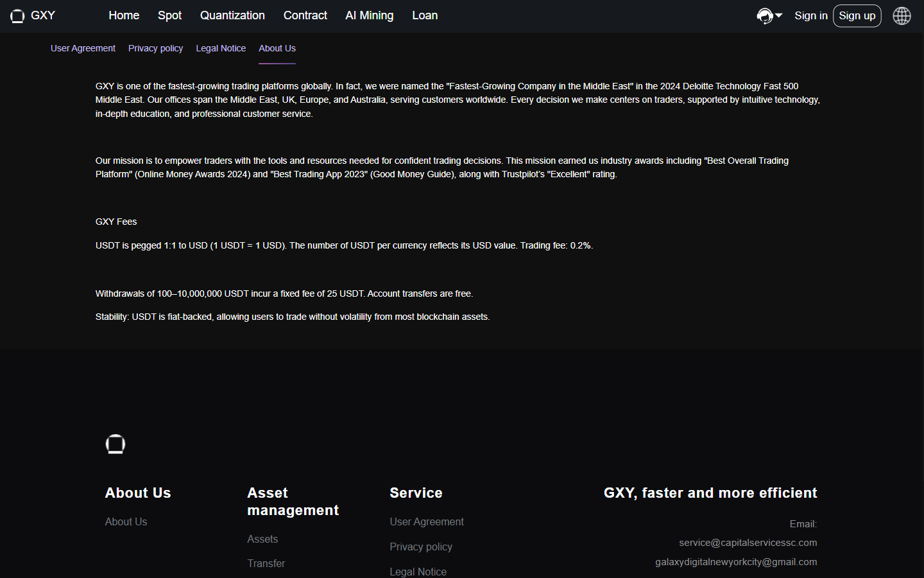Open the customer support headset icon

coord(764,15)
